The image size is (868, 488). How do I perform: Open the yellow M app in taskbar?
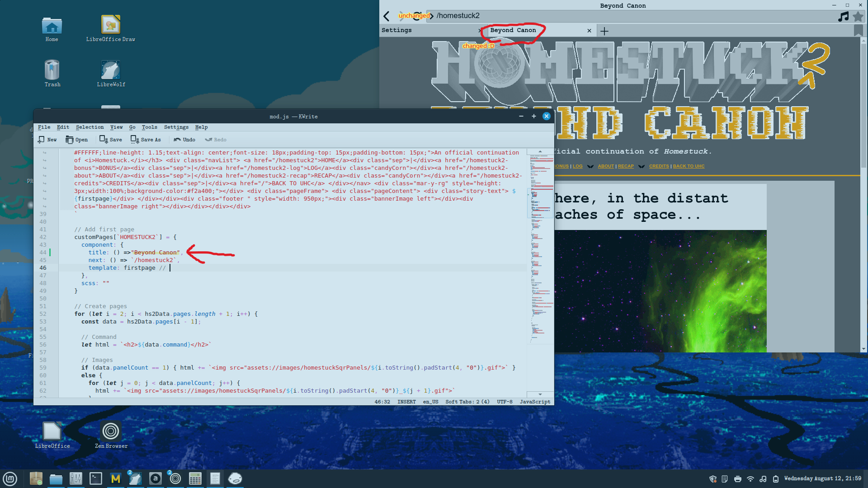pos(116,479)
